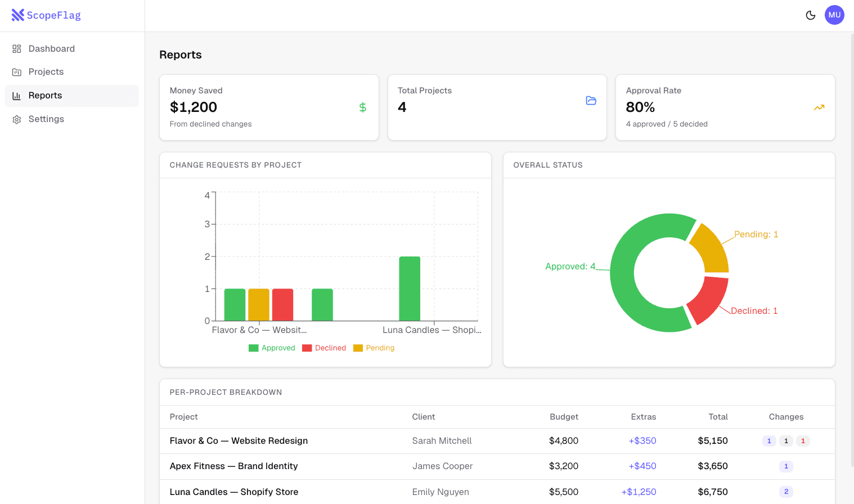Viewport: 854px width, 504px height.
Task: Click the trending-arrow icon on Approval Rate card
Action: [819, 107]
